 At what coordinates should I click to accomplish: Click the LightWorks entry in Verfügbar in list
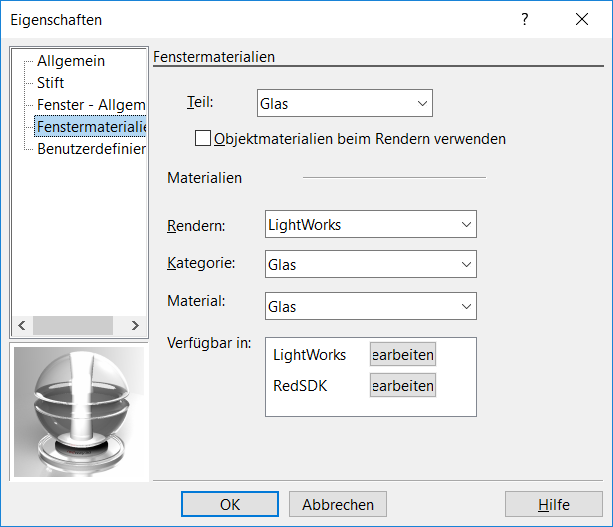point(310,355)
